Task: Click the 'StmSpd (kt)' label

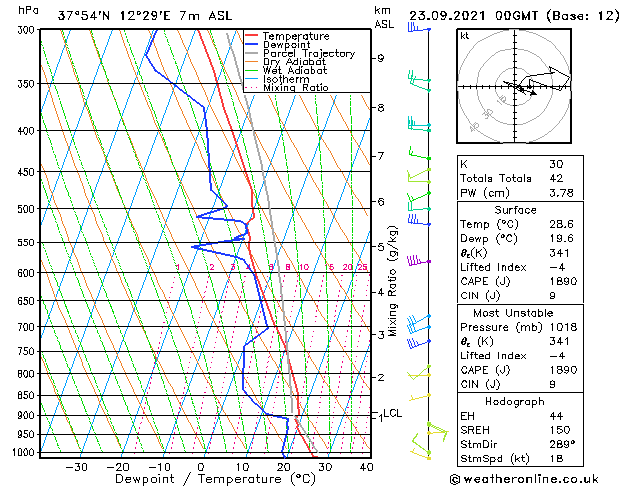Action: coord(495,459)
